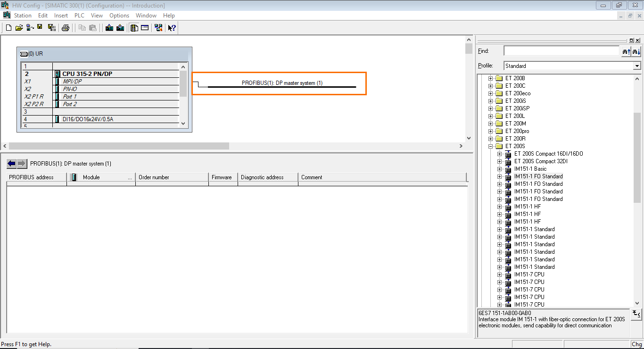Open the Options menu
Image resolution: width=644 pixels, height=349 pixels.
click(x=119, y=15)
